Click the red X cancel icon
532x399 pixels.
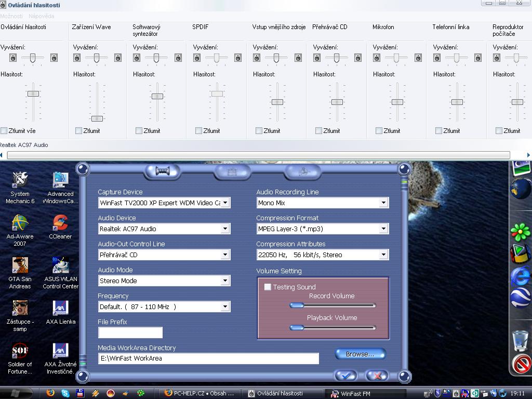[x=377, y=375]
